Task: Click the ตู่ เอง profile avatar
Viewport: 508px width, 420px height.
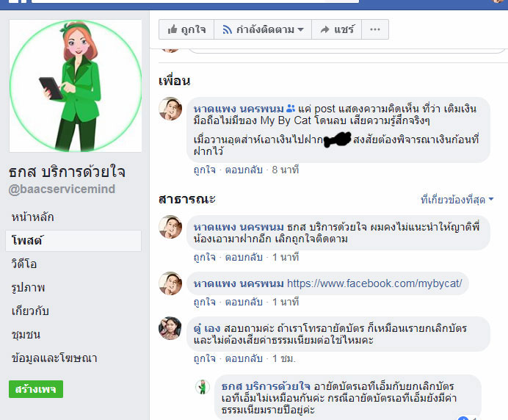Action: (x=170, y=328)
